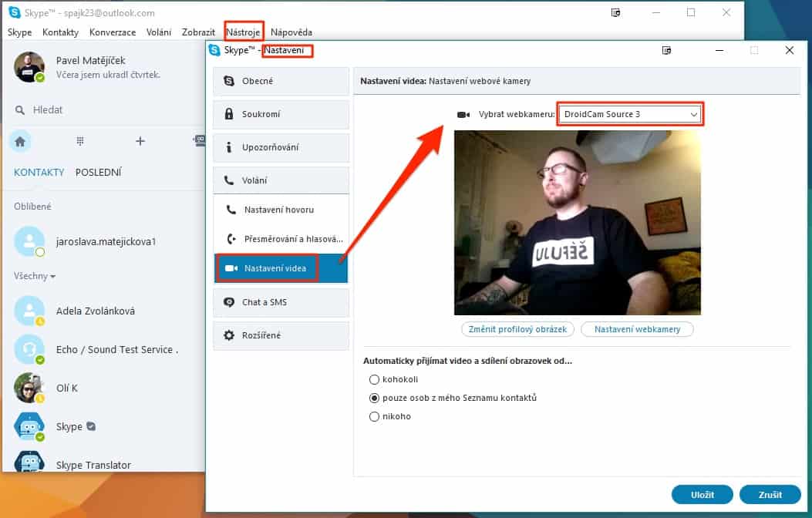
Task: Click the search magnifier icon
Action: coord(20,110)
